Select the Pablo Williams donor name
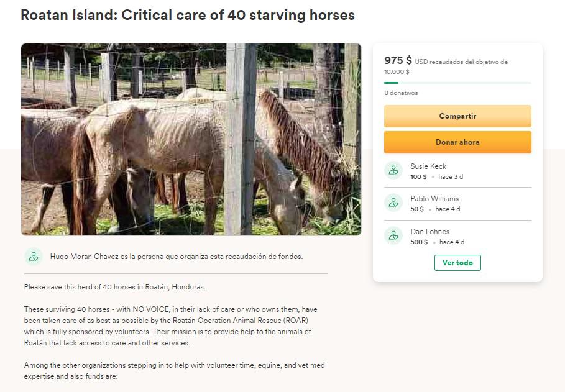The image size is (565, 392). [434, 199]
